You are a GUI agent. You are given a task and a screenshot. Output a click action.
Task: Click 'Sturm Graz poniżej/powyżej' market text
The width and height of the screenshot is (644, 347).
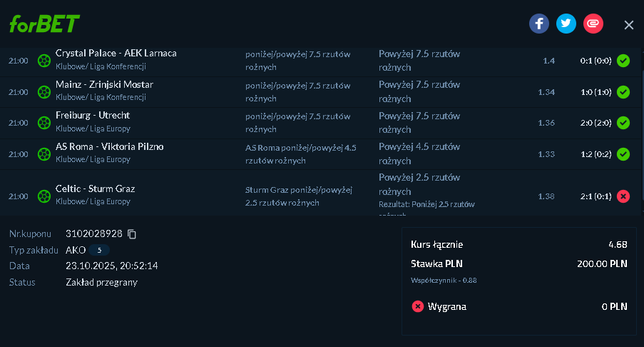[x=299, y=190]
